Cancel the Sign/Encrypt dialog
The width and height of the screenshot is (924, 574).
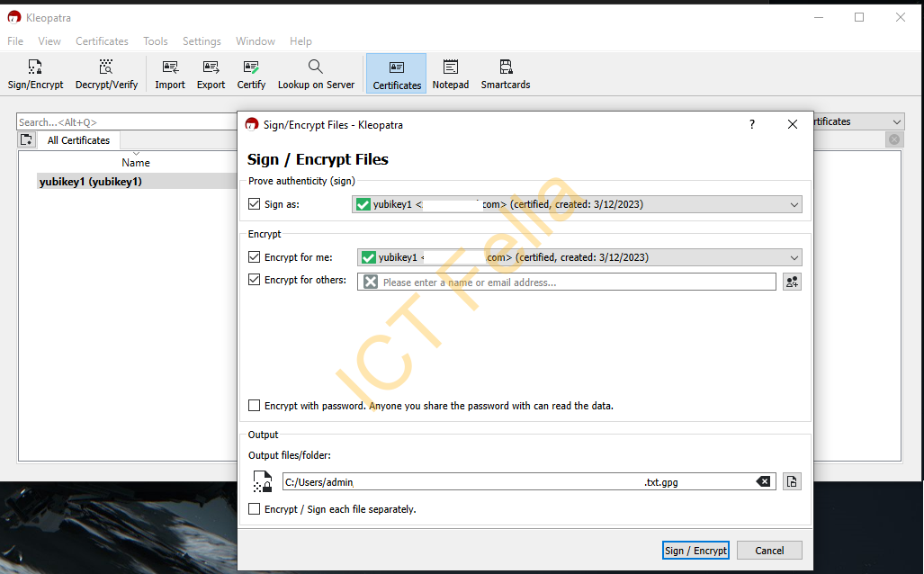(x=769, y=550)
